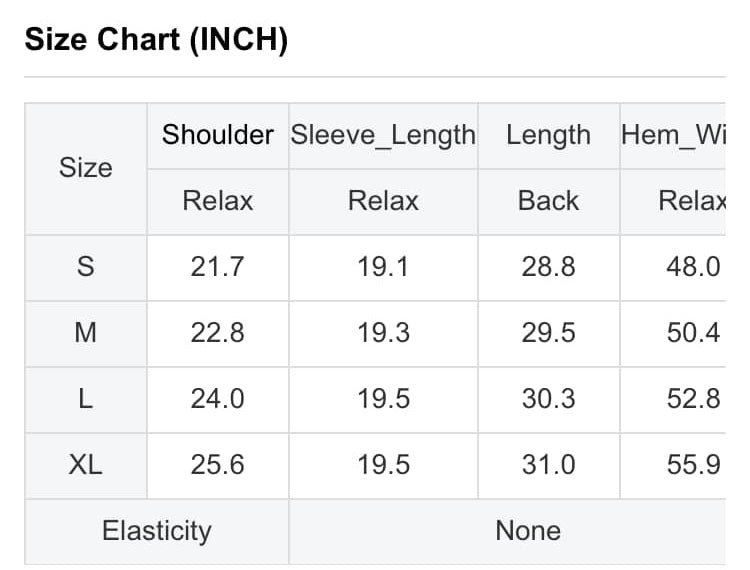The width and height of the screenshot is (750, 570).
Task: Select the Size column header cell
Action: coord(86,169)
